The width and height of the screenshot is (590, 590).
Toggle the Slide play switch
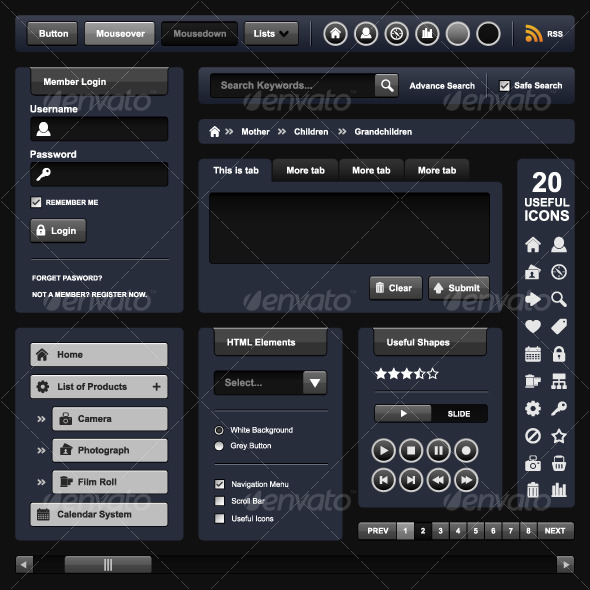pyautogui.click(x=403, y=414)
